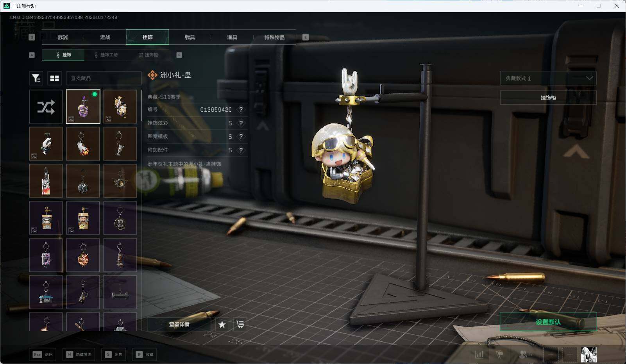Image resolution: width=626 pixels, height=364 pixels.
Task: Open the statistics bar chart icon
Action: [x=479, y=355]
